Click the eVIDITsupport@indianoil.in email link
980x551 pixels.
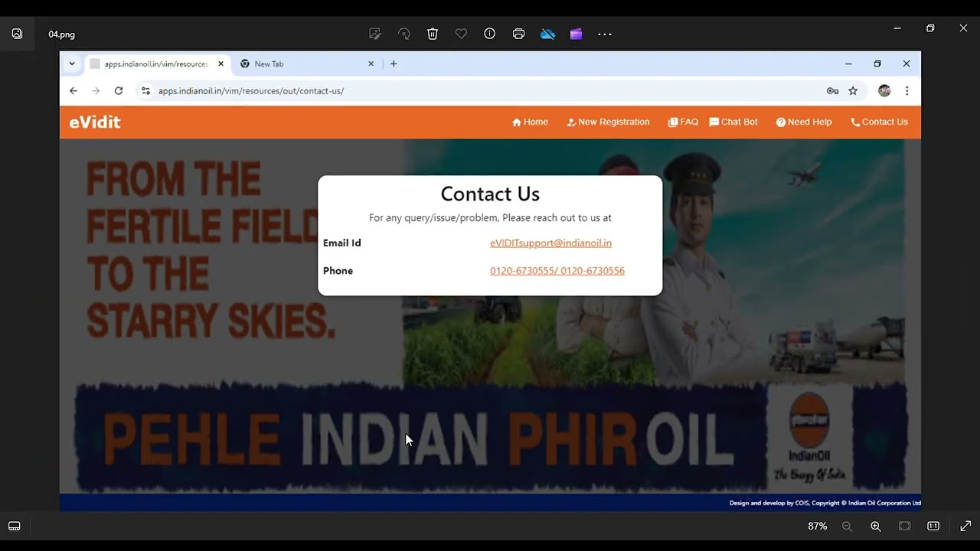(550, 243)
